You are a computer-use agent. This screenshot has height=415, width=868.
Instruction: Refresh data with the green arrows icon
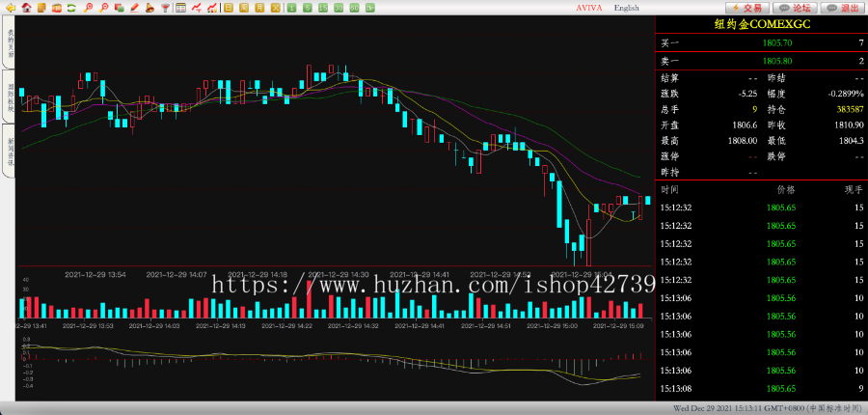coord(71,8)
